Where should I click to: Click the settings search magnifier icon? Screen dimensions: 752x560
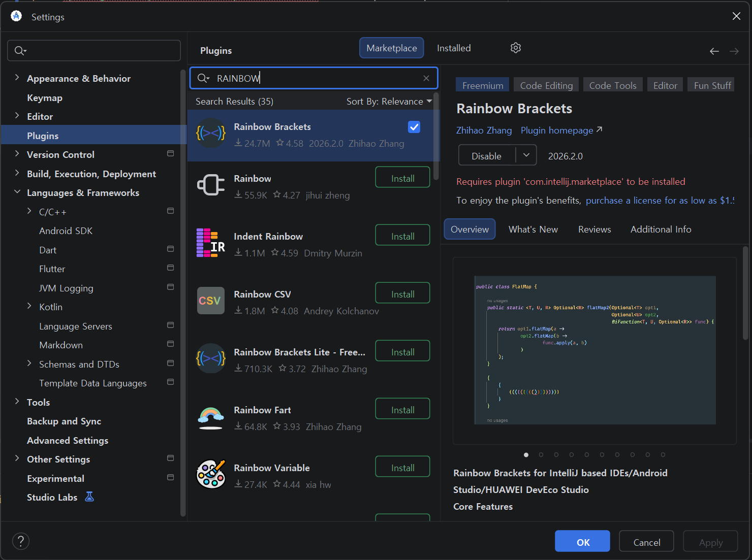[20, 51]
